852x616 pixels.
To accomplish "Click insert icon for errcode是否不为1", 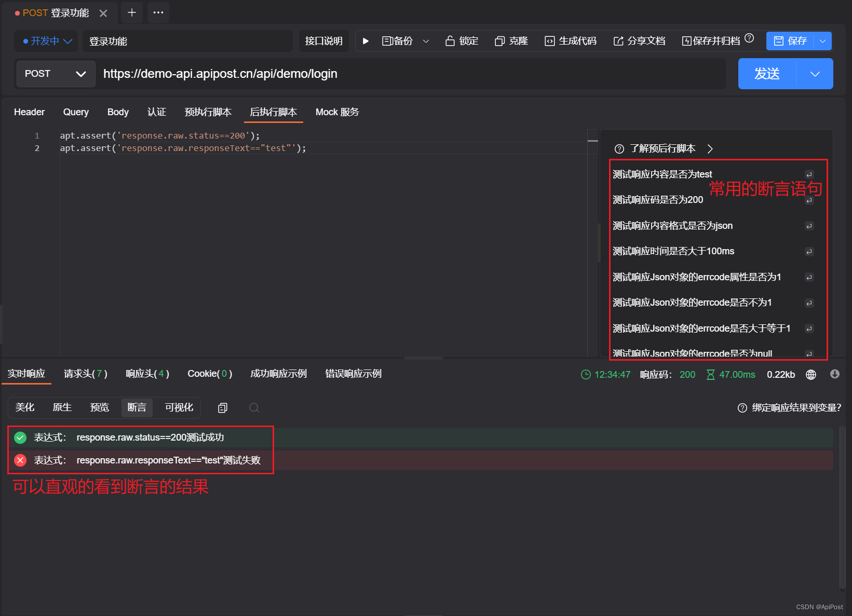I will pyautogui.click(x=809, y=303).
